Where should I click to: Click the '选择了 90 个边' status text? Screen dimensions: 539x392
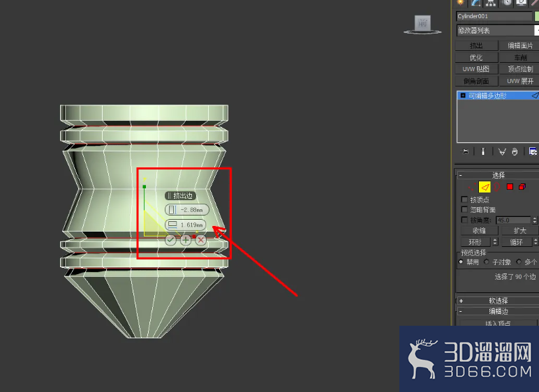click(515, 276)
